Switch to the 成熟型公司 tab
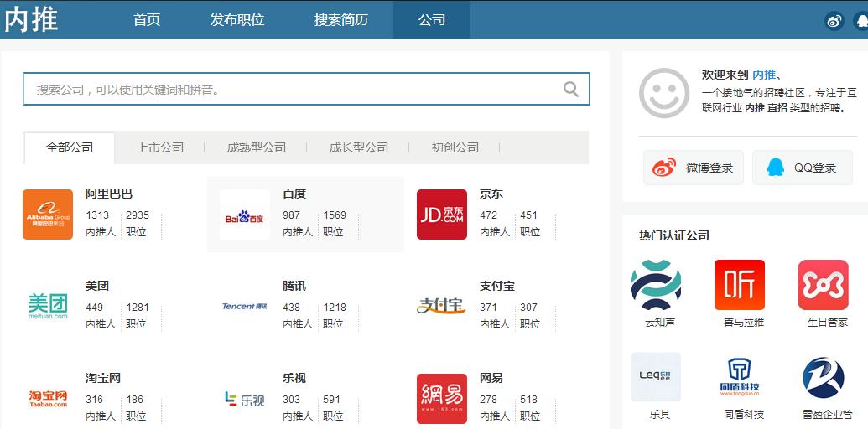This screenshot has height=429, width=868. (x=257, y=147)
